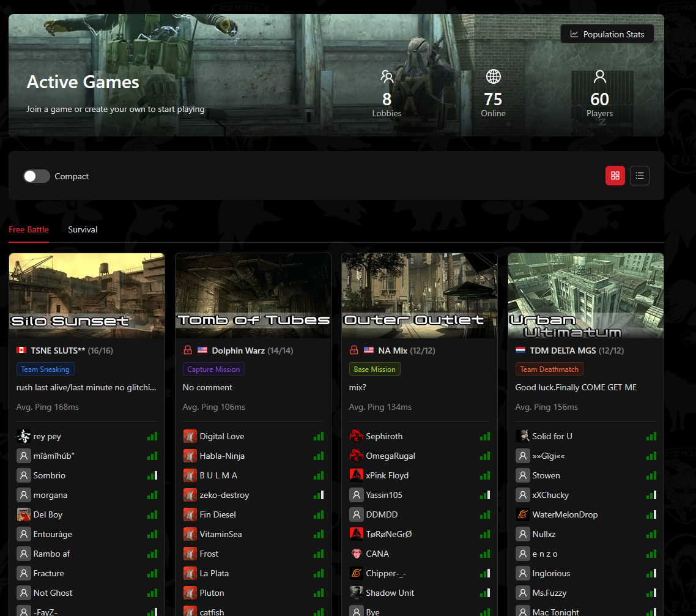Open Population Stats

click(607, 34)
